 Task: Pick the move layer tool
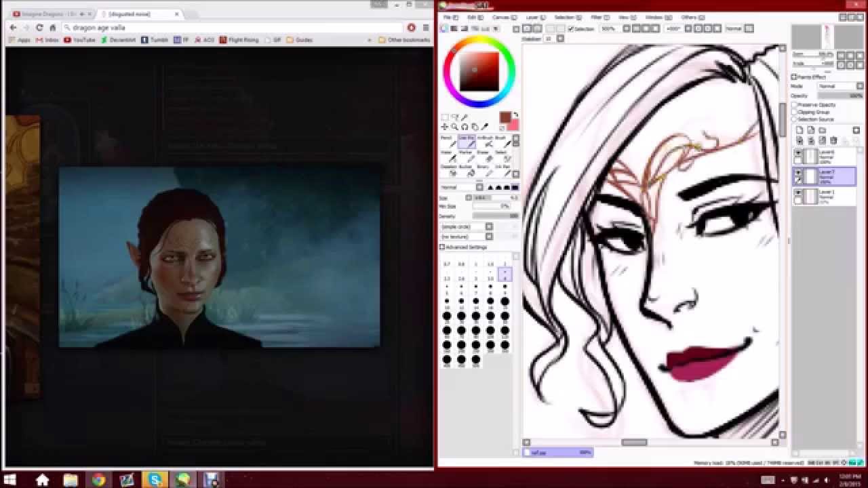[445, 127]
